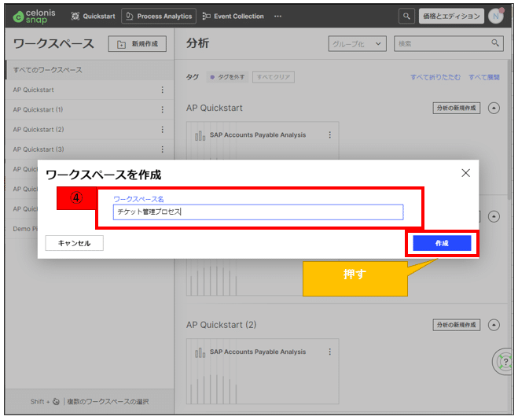Open the user avatar N menu
The height and width of the screenshot is (420, 518).
496,16
